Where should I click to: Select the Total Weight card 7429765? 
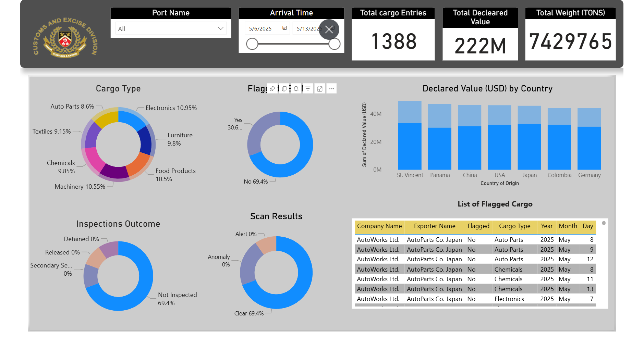point(570,34)
